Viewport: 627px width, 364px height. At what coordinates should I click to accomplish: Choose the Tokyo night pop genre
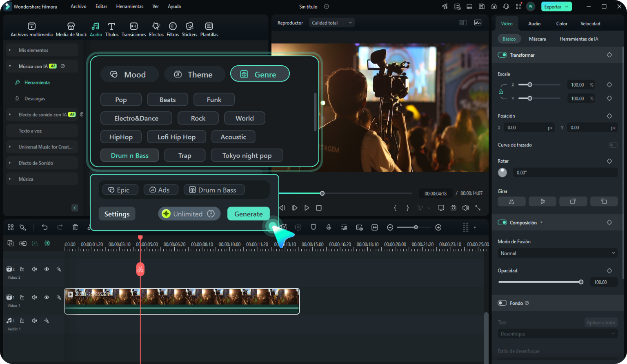(x=247, y=155)
